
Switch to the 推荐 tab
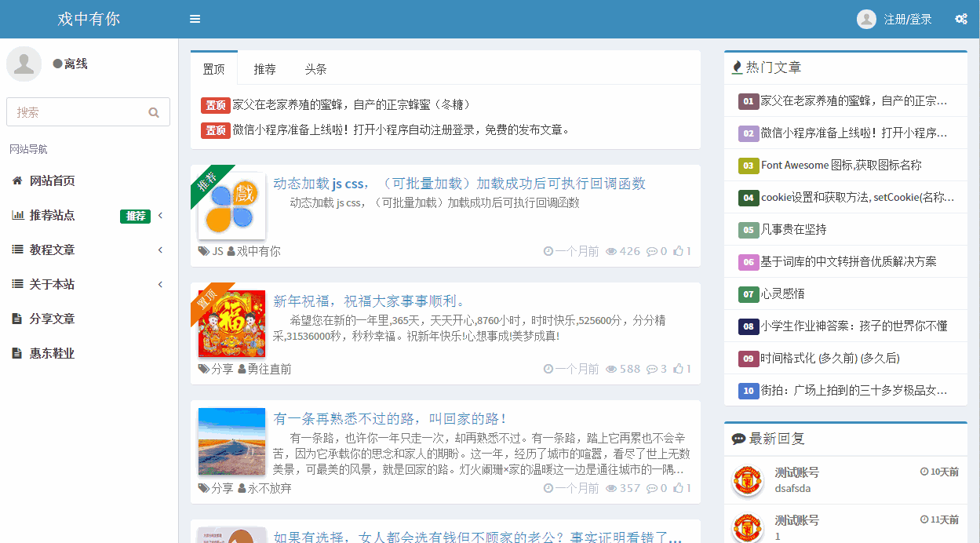(x=264, y=69)
